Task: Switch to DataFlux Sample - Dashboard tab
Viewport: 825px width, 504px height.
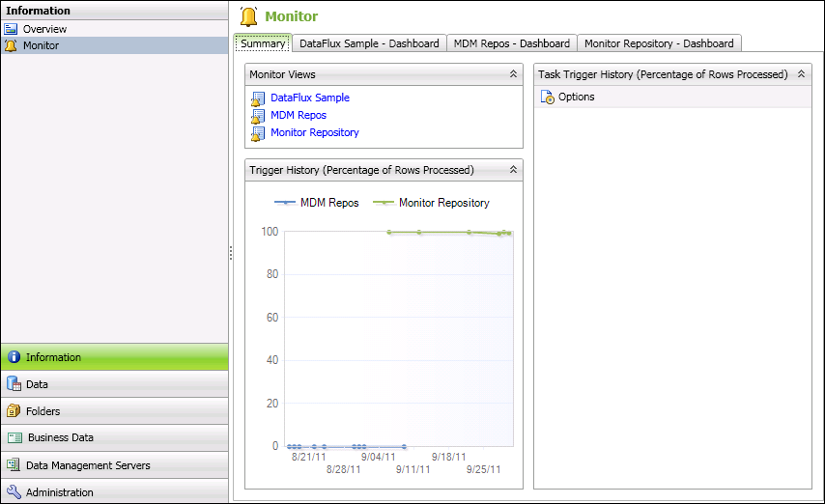Action: click(x=369, y=43)
